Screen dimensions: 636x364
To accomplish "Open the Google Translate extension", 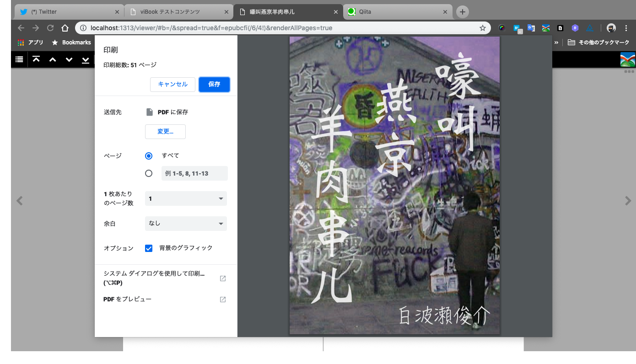I will (531, 28).
